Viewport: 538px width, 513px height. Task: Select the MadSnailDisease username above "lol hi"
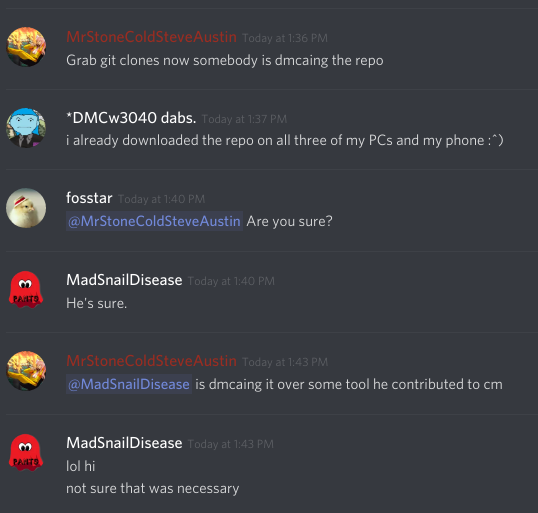(x=124, y=443)
